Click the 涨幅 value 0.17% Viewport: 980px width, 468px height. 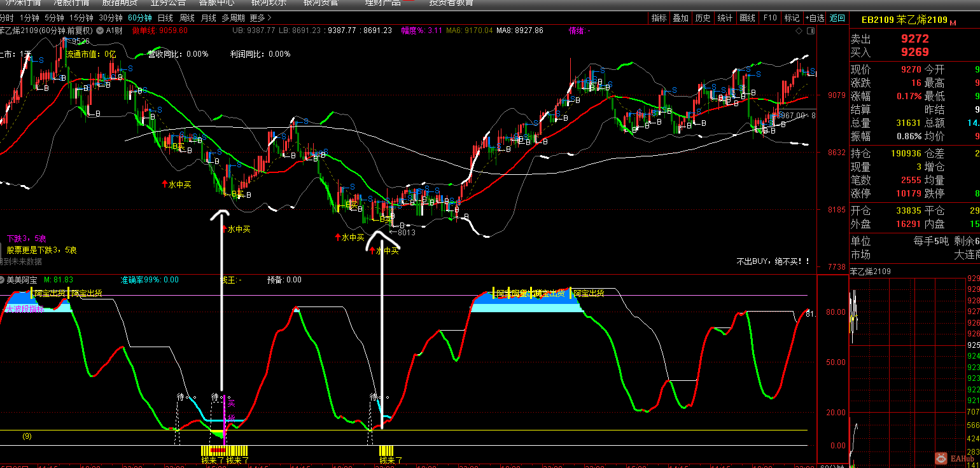click(908, 96)
